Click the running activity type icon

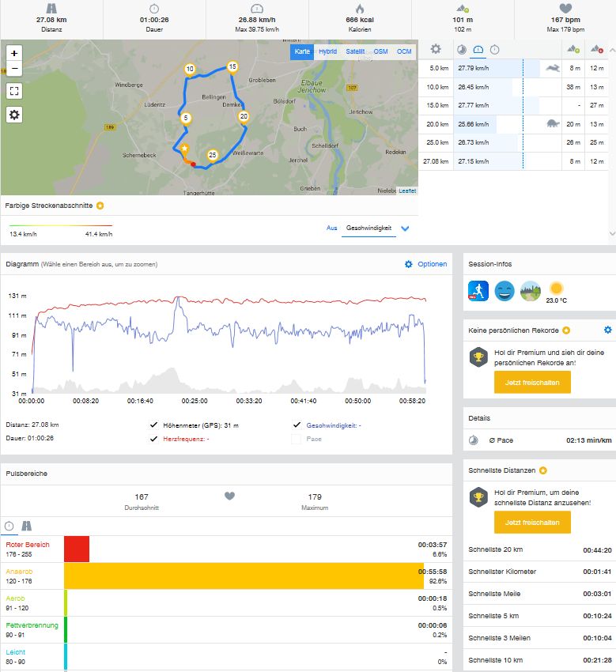(x=478, y=291)
